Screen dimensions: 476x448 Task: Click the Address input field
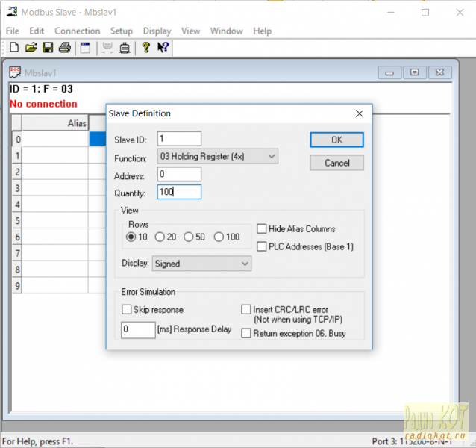(x=179, y=174)
